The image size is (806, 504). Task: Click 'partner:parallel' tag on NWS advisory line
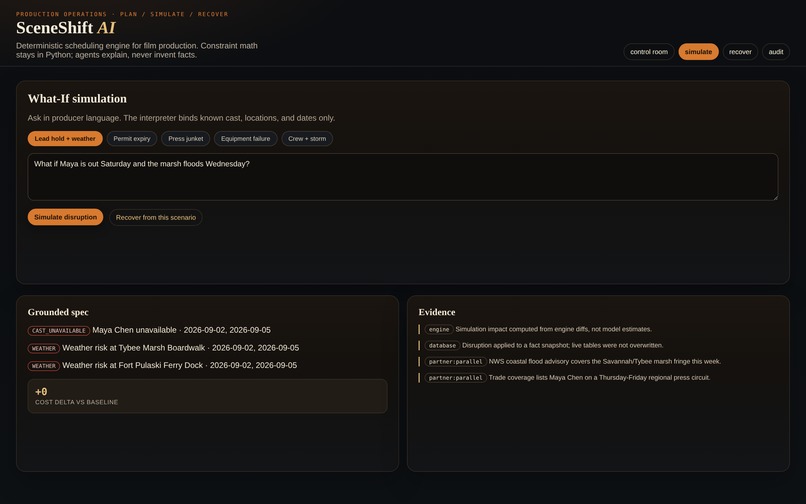(455, 362)
